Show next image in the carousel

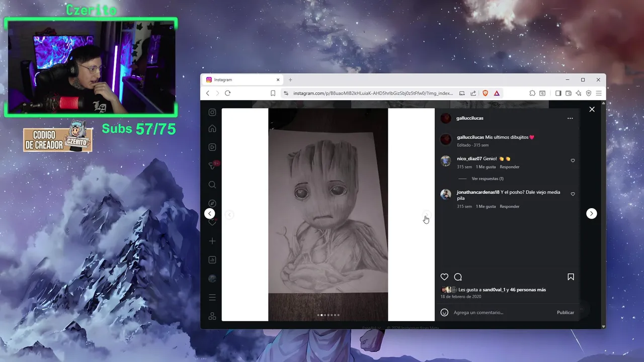pyautogui.click(x=426, y=215)
